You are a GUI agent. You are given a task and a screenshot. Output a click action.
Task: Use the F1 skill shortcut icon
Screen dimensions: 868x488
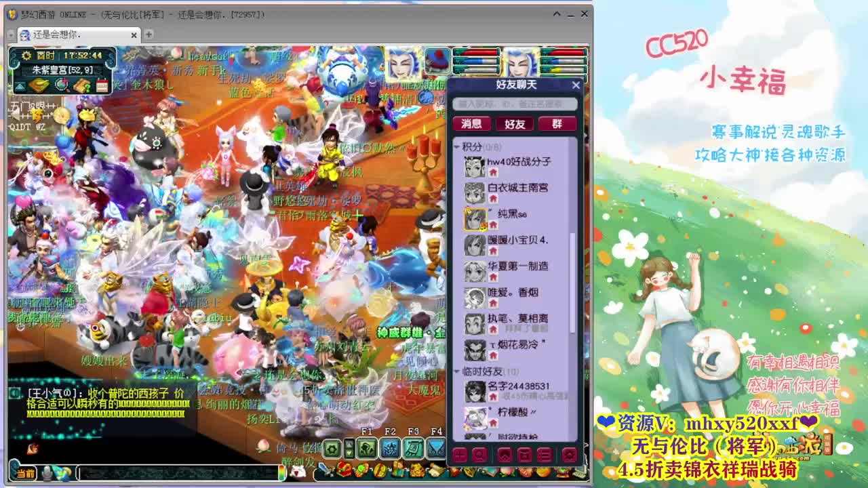[x=367, y=448]
